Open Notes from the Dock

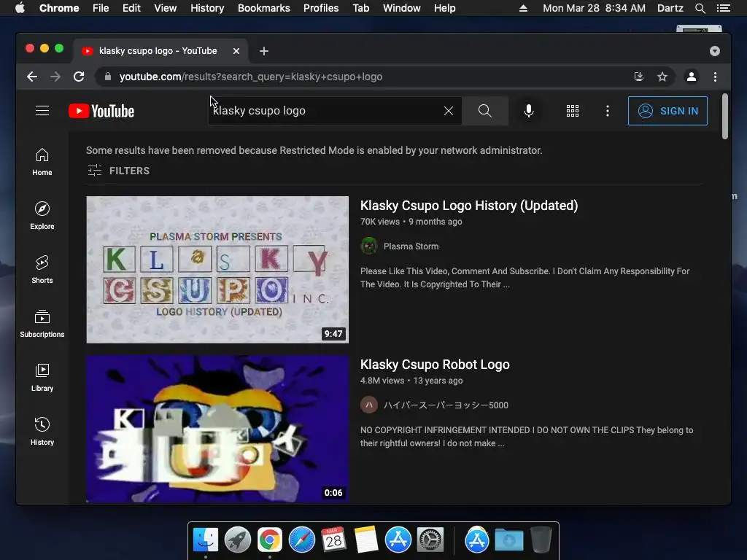pyautogui.click(x=366, y=540)
